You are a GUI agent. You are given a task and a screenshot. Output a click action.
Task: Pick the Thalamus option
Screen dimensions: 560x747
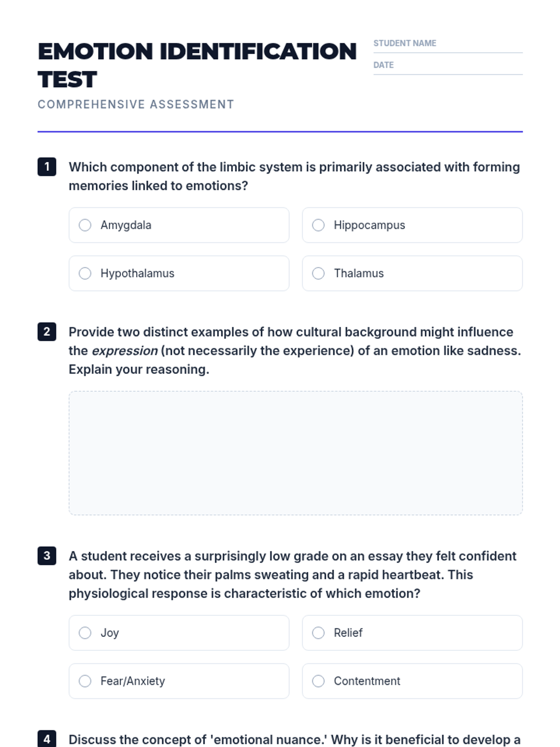[318, 273]
